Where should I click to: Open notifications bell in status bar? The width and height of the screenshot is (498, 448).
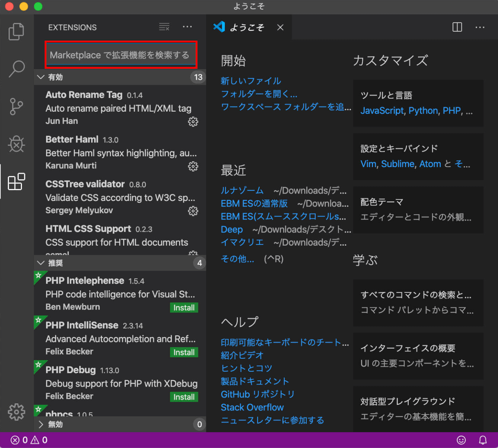click(483, 440)
